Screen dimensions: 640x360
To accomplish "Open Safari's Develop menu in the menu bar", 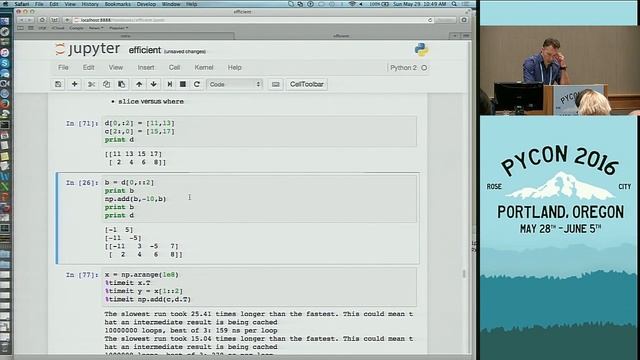I will (146, 4).
